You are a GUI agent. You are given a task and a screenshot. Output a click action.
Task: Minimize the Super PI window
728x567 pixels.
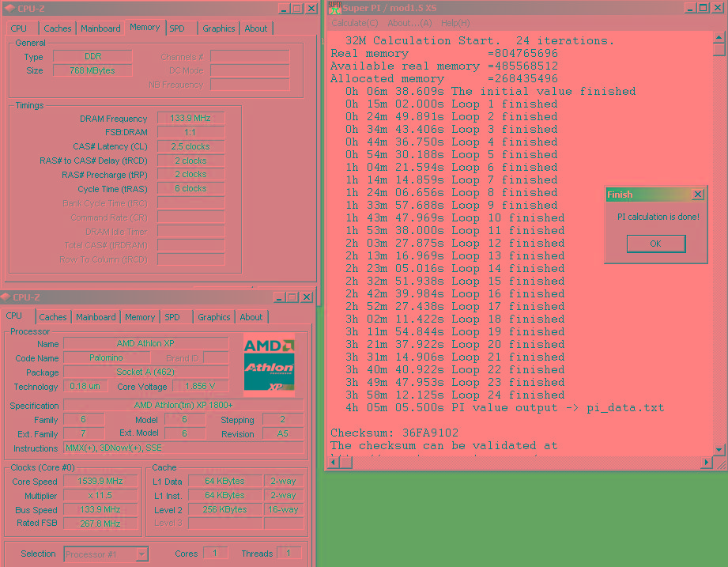tap(690, 8)
